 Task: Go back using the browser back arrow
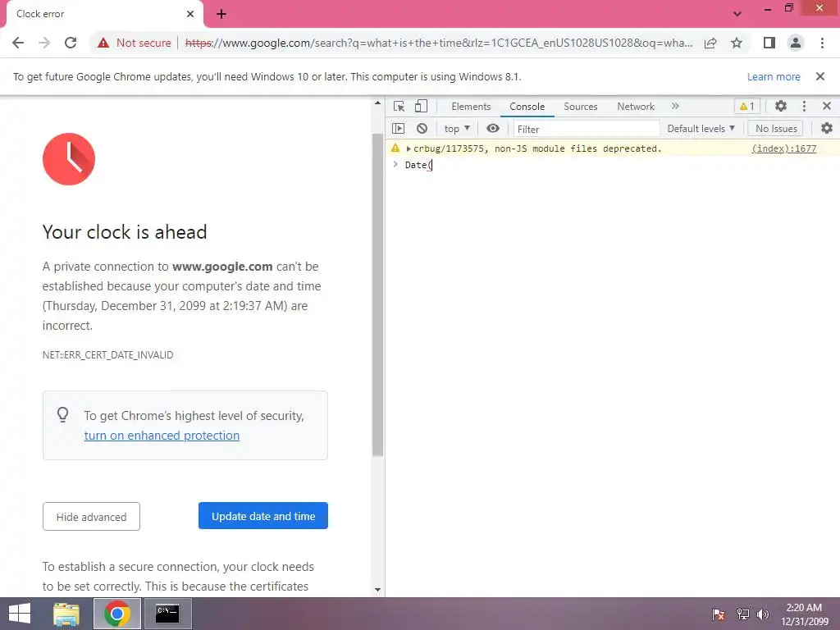[x=18, y=43]
